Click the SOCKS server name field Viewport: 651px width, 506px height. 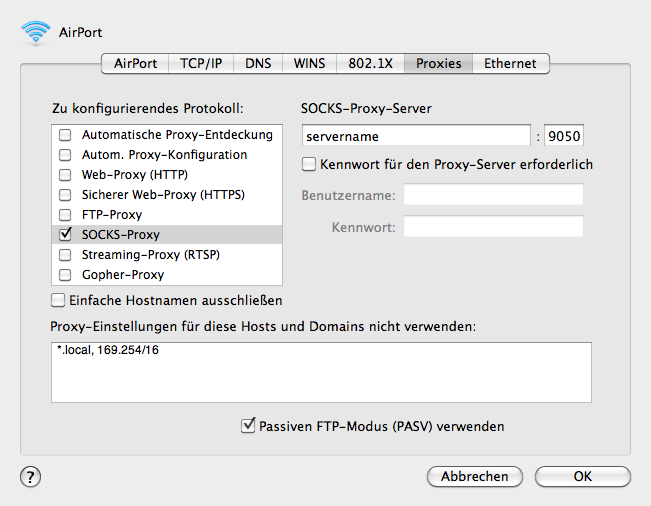[x=416, y=136]
